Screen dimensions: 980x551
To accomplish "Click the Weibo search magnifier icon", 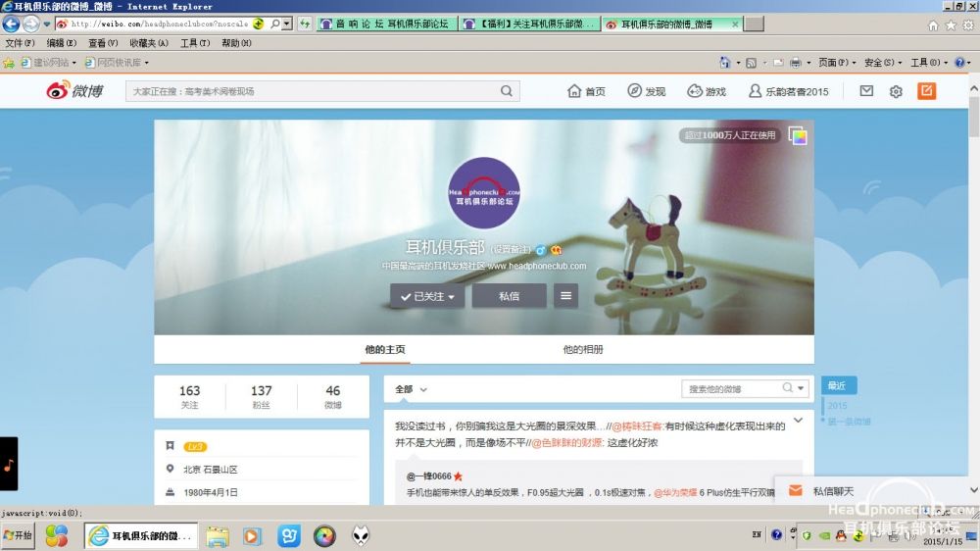I will coord(507,91).
